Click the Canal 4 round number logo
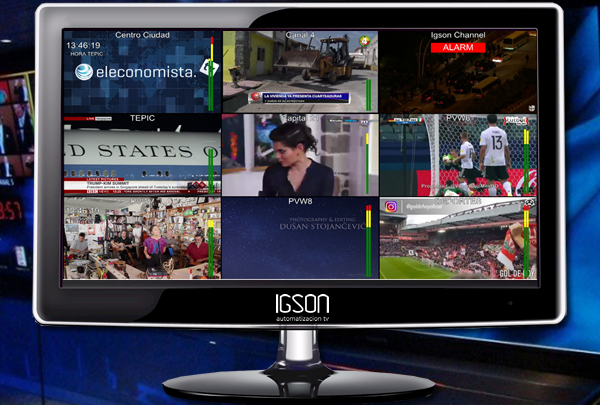The image size is (600, 405). pyautogui.click(x=364, y=41)
